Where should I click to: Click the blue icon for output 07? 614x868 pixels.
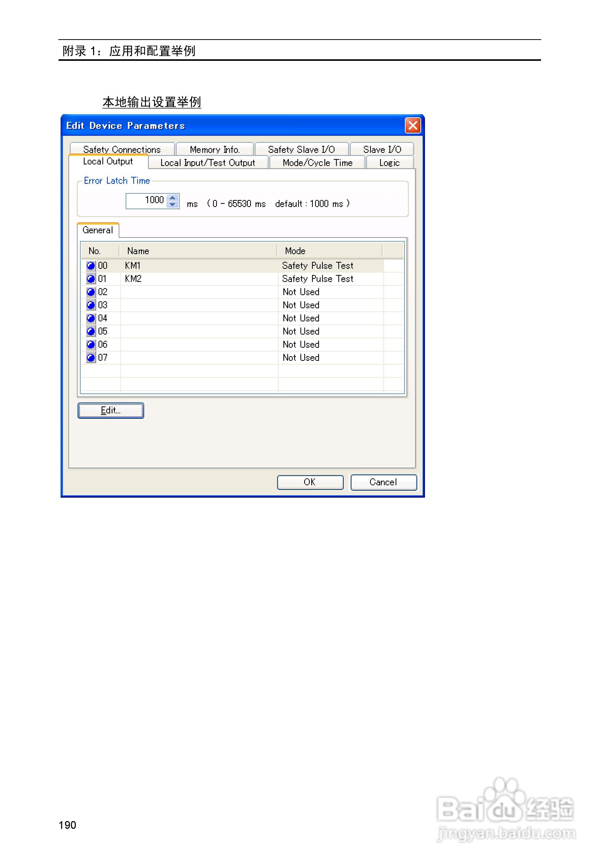point(91,358)
